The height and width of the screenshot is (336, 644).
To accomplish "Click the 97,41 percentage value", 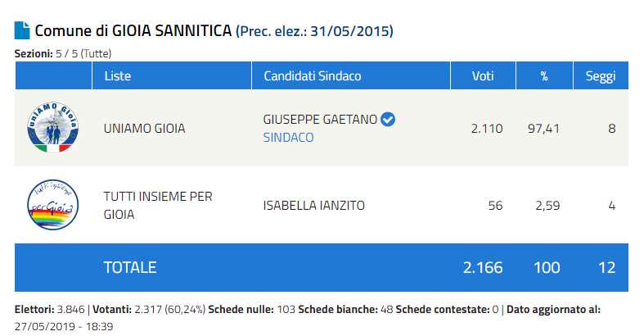I will point(543,129).
